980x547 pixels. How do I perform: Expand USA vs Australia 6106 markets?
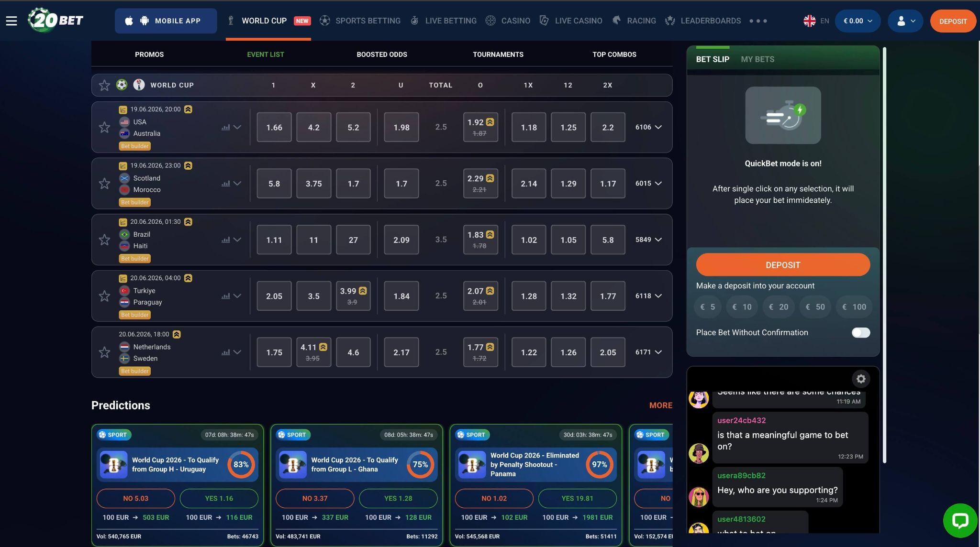[648, 127]
